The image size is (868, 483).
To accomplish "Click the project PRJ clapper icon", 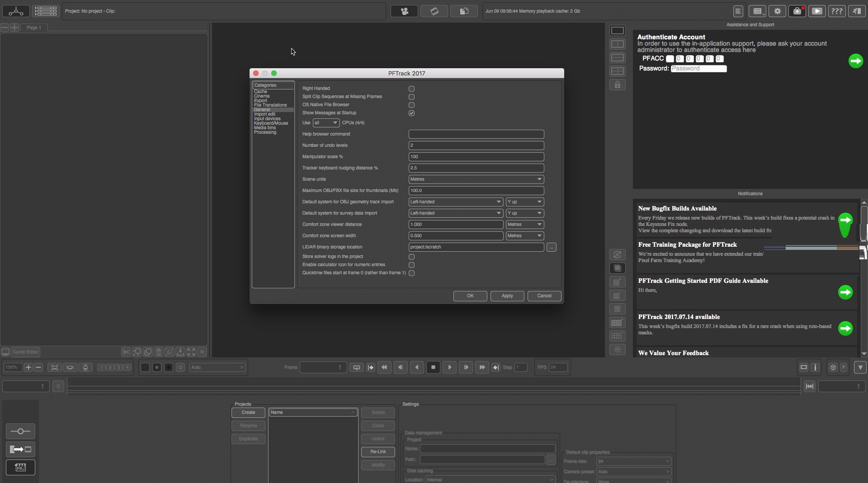I will 20,467.
